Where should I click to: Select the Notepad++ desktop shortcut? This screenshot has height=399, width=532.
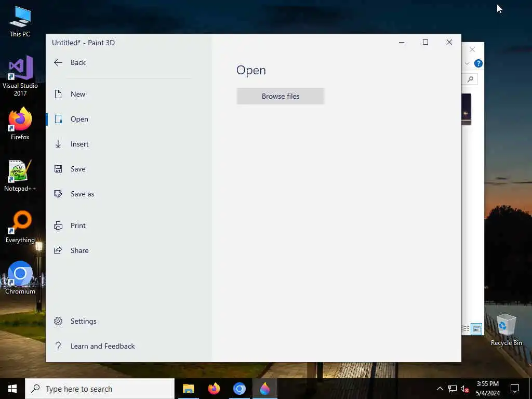[20, 176]
